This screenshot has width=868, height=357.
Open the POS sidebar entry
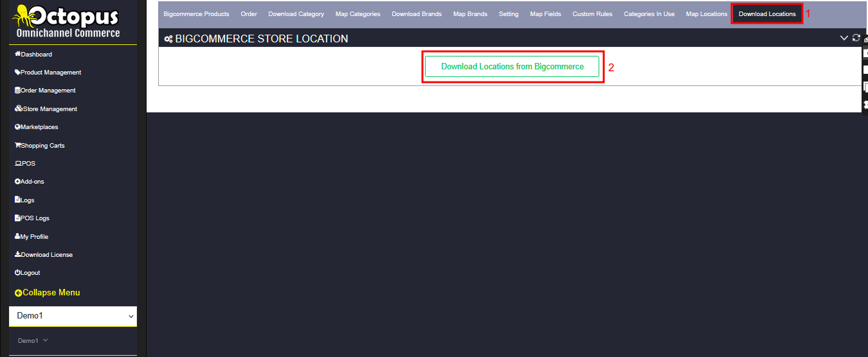25,164
